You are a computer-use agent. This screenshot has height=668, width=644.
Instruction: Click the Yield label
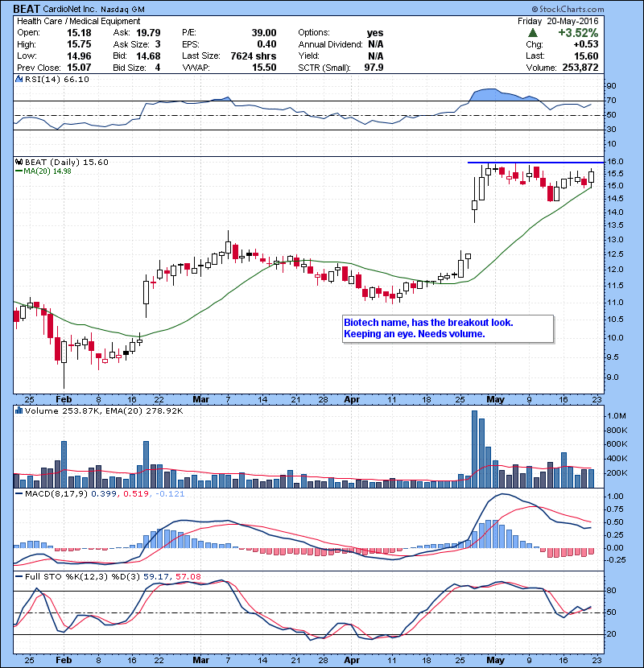pos(309,56)
